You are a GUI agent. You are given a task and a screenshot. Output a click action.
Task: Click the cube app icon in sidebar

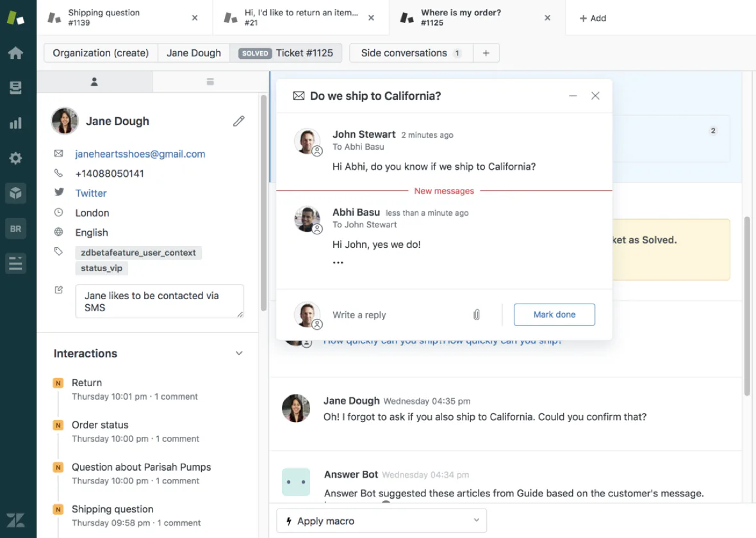(15, 193)
